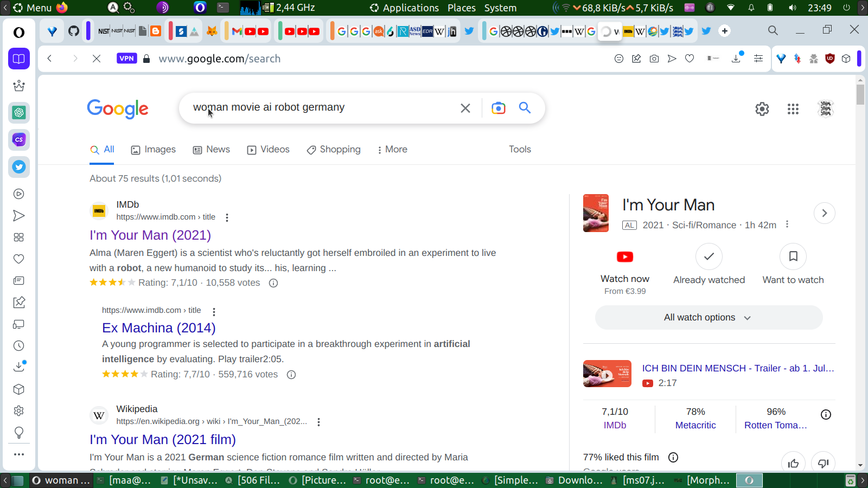Click the I'm Your Man poster thumbnail
Screen dimensions: 868x488
pyautogui.click(x=596, y=213)
